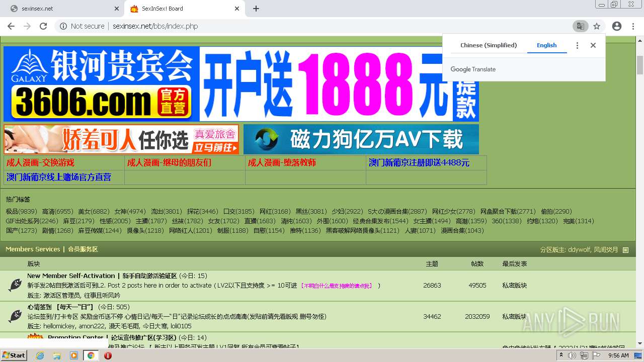Open section moderator ddywolf profile
The image size is (644, 362).
click(x=579, y=250)
